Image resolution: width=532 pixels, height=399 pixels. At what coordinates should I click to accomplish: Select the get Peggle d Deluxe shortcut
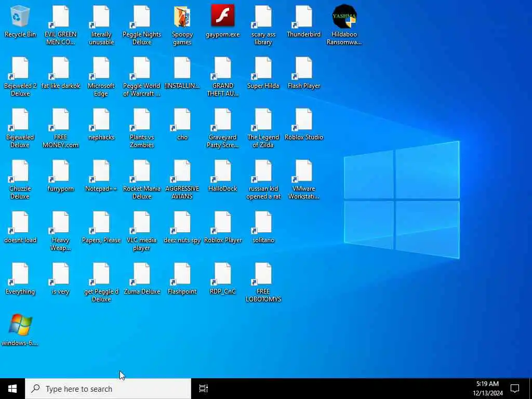click(x=101, y=283)
